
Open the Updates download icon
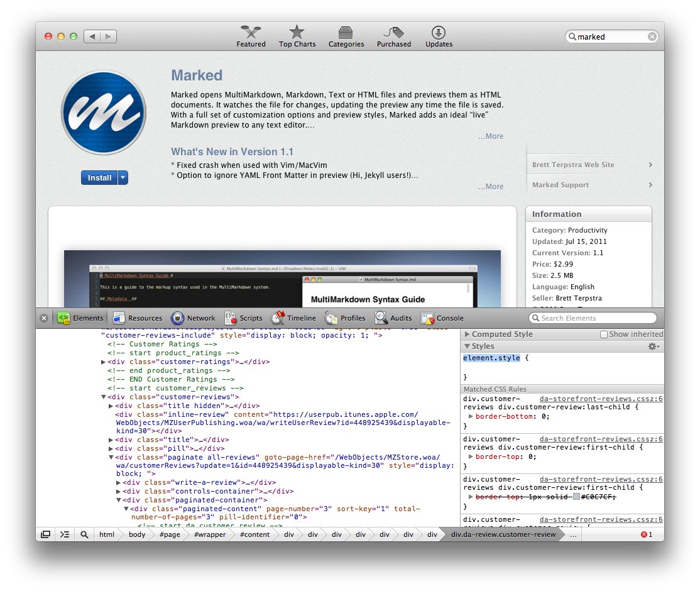[x=439, y=32]
